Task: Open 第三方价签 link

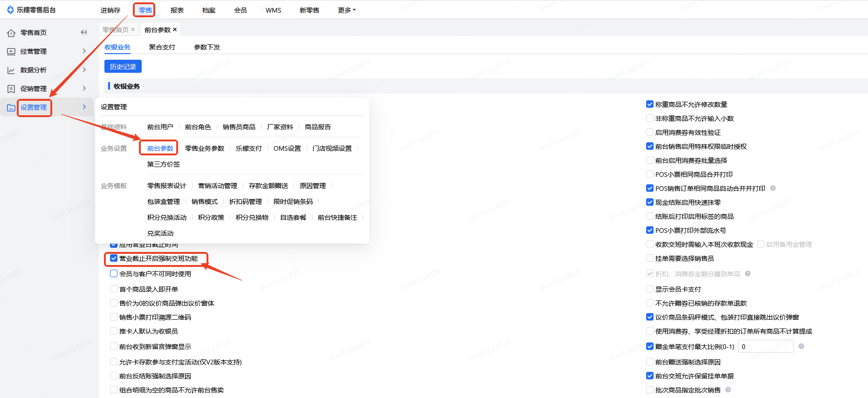Action: [164, 164]
